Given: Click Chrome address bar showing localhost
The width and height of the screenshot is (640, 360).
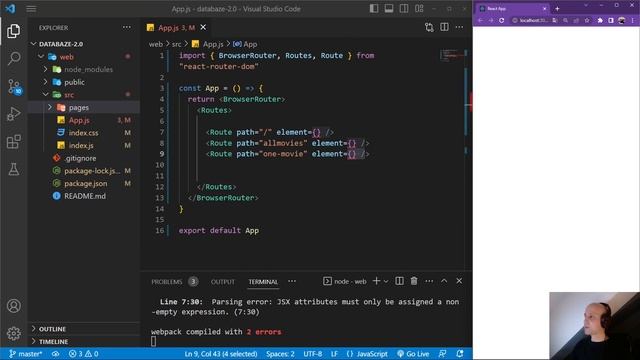Looking at the screenshot, I should (533, 20).
